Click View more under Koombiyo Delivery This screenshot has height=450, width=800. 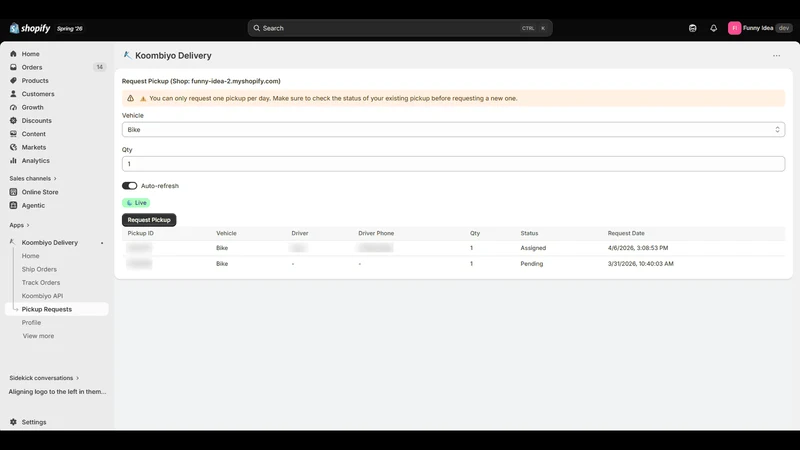(38, 336)
